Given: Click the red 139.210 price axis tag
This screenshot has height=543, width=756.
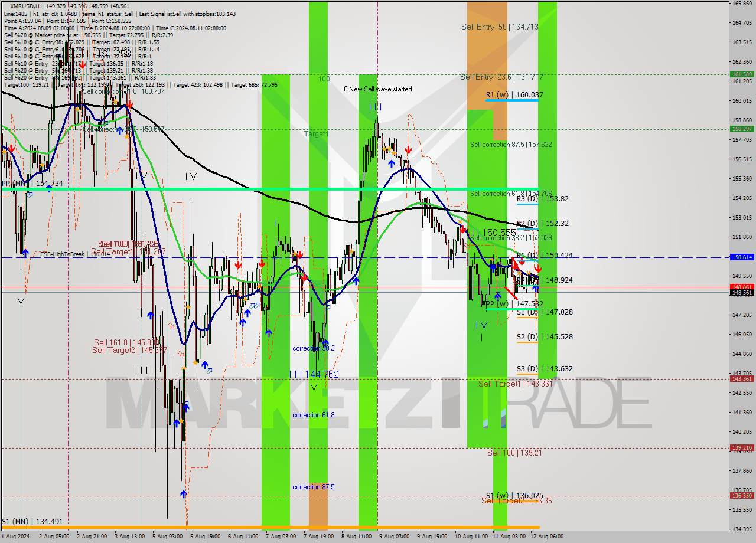Looking at the screenshot, I should [742, 448].
